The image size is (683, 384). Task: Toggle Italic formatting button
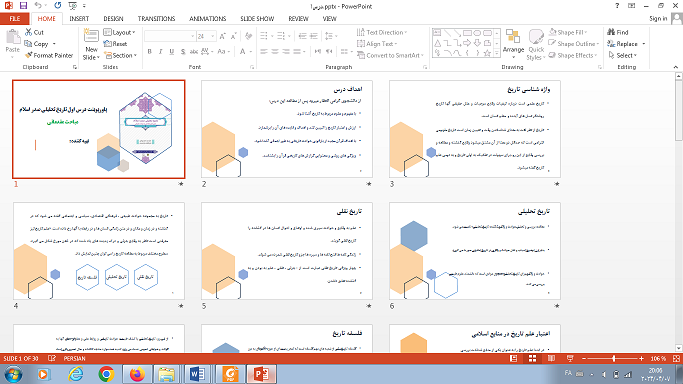click(160, 51)
